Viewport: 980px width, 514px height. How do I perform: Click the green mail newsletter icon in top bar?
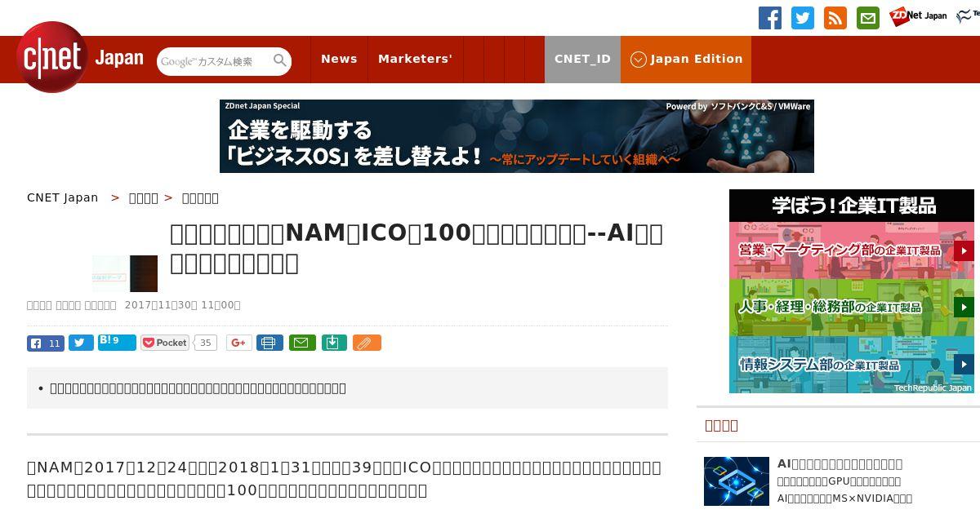coord(868,18)
